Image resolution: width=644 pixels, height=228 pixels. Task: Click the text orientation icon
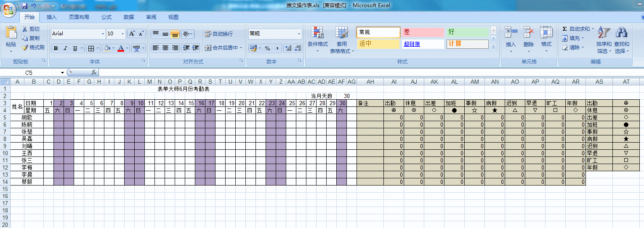[186, 34]
